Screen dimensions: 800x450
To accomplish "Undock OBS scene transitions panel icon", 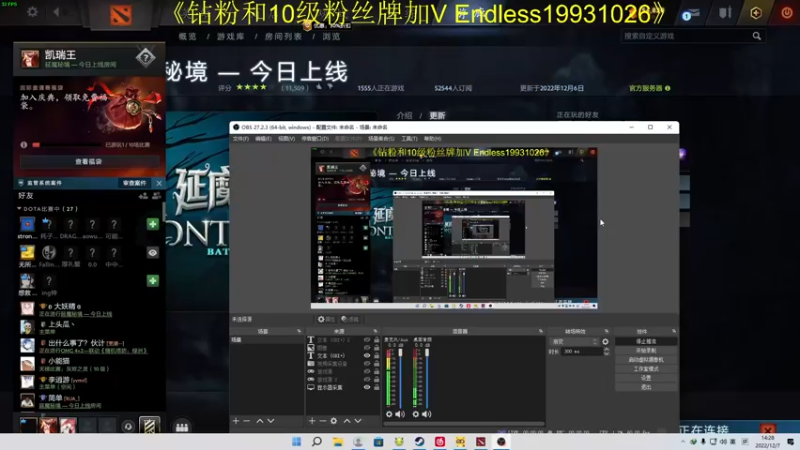I will (x=607, y=331).
